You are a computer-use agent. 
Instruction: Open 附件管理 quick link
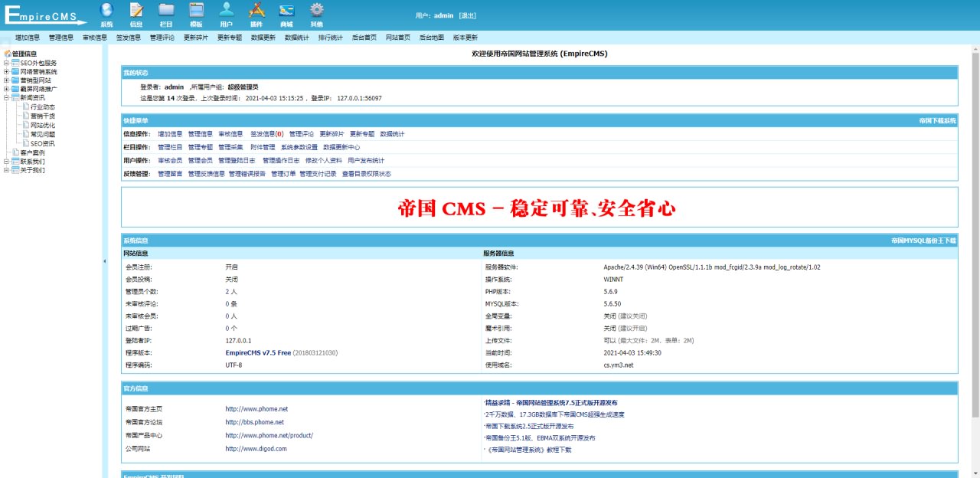click(263, 147)
